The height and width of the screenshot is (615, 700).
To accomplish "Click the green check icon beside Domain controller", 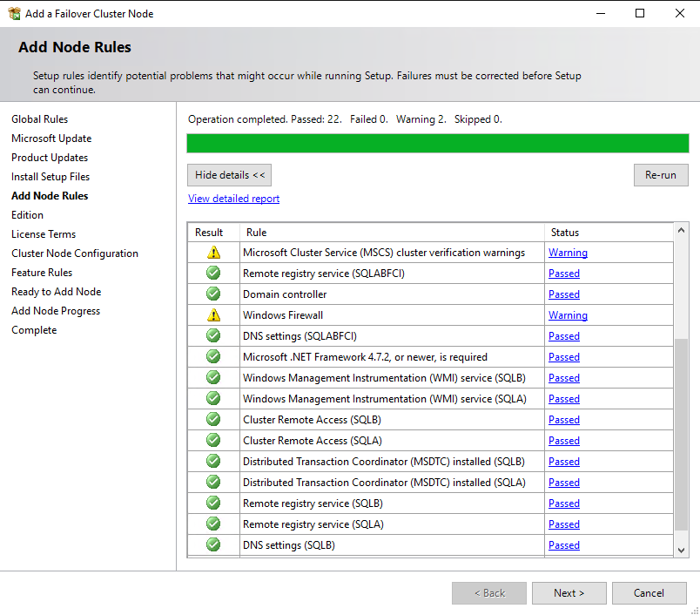I will pyautogui.click(x=213, y=294).
